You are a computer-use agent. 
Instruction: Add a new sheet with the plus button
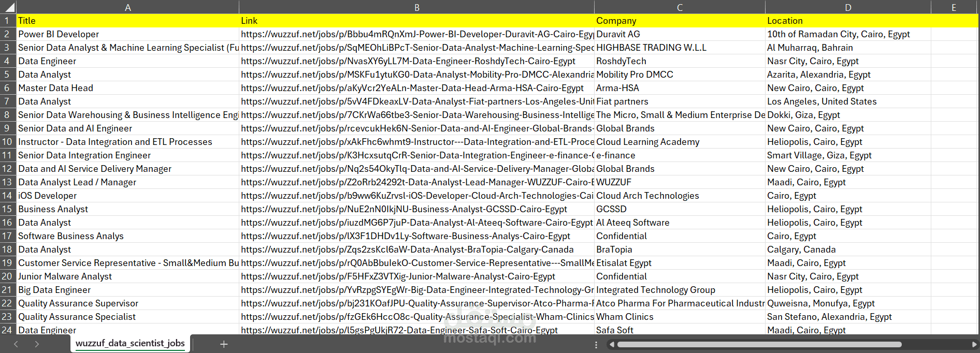224,344
